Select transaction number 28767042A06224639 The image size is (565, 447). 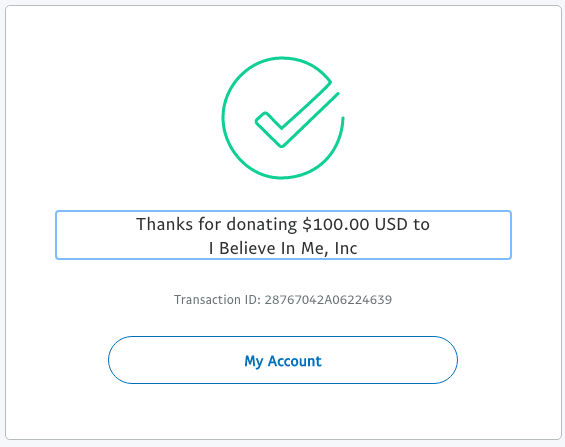[x=328, y=300]
